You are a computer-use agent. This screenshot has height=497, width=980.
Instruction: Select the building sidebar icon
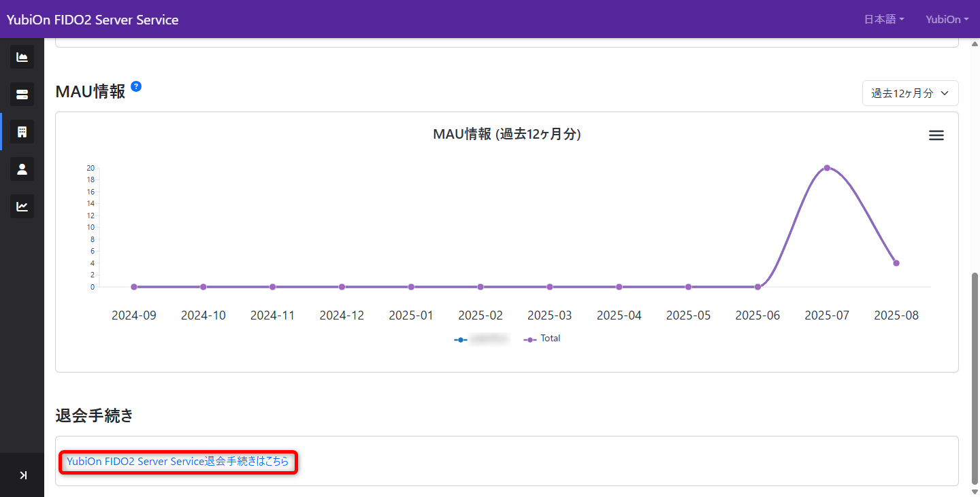click(x=22, y=132)
